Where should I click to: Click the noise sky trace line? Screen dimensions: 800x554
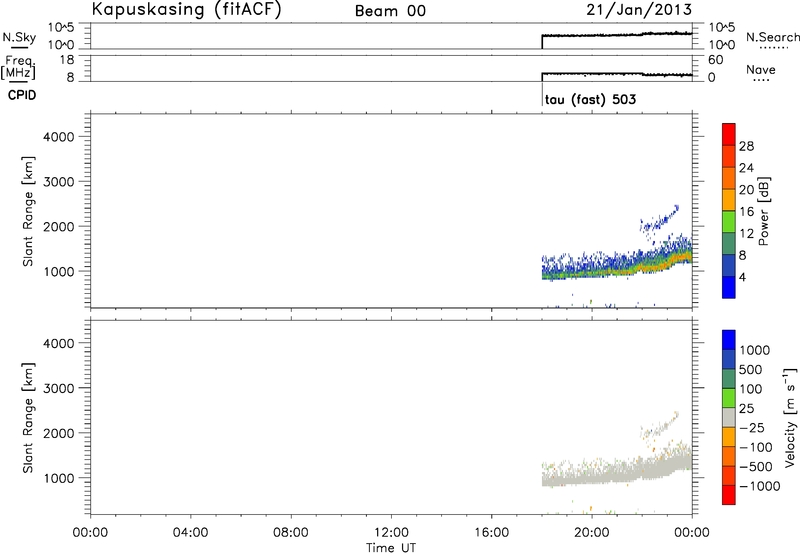click(x=617, y=35)
